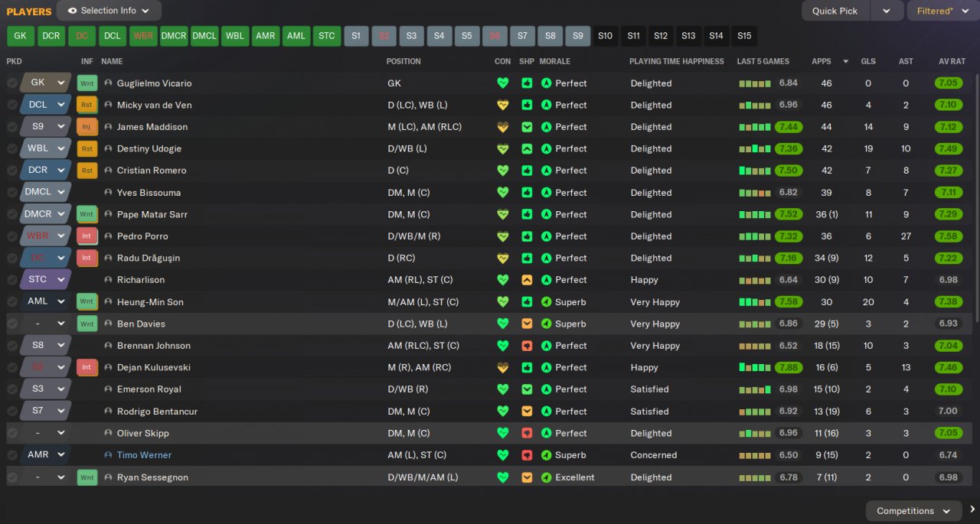Click the last 5 games form bars for Cristian Romero
Screen dimensions: 980x524
pos(754,171)
